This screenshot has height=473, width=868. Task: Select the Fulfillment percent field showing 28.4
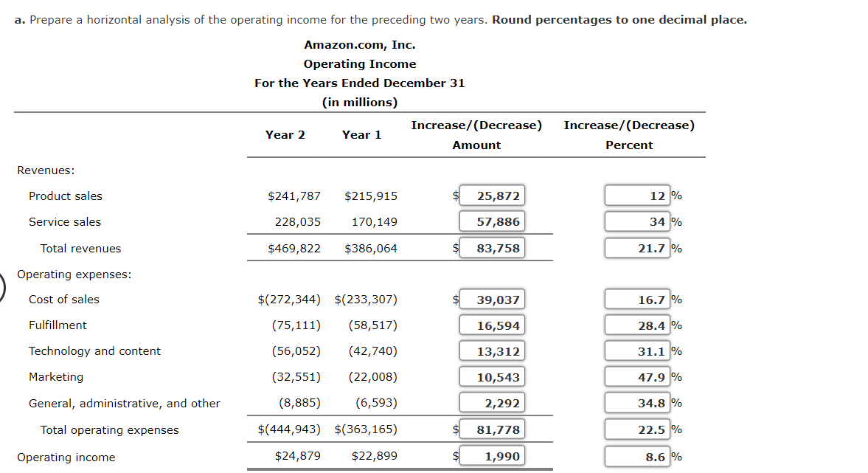point(638,325)
